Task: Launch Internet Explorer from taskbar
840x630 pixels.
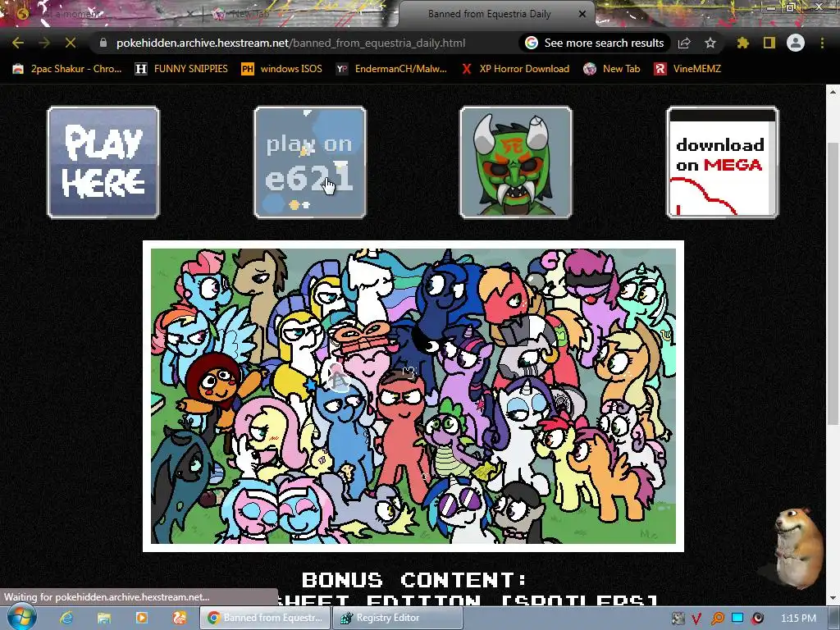Action: click(66, 618)
